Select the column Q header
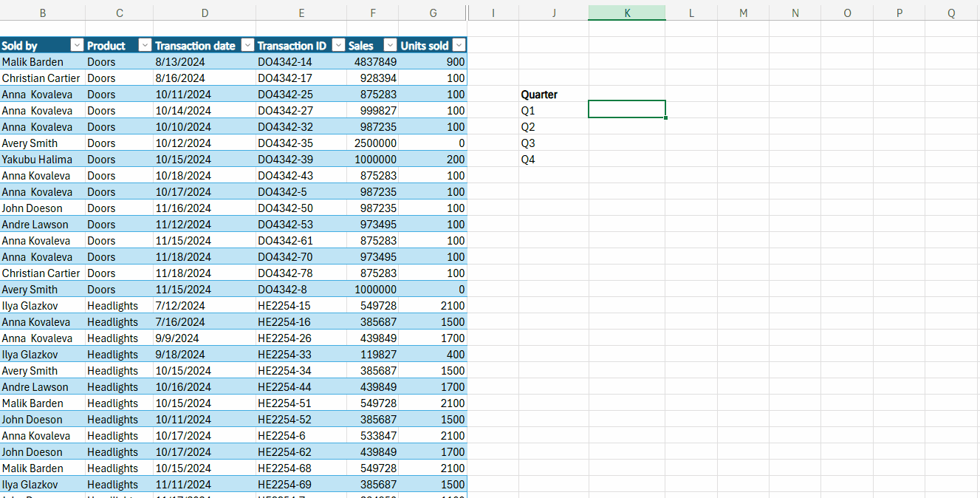 pyautogui.click(x=951, y=13)
